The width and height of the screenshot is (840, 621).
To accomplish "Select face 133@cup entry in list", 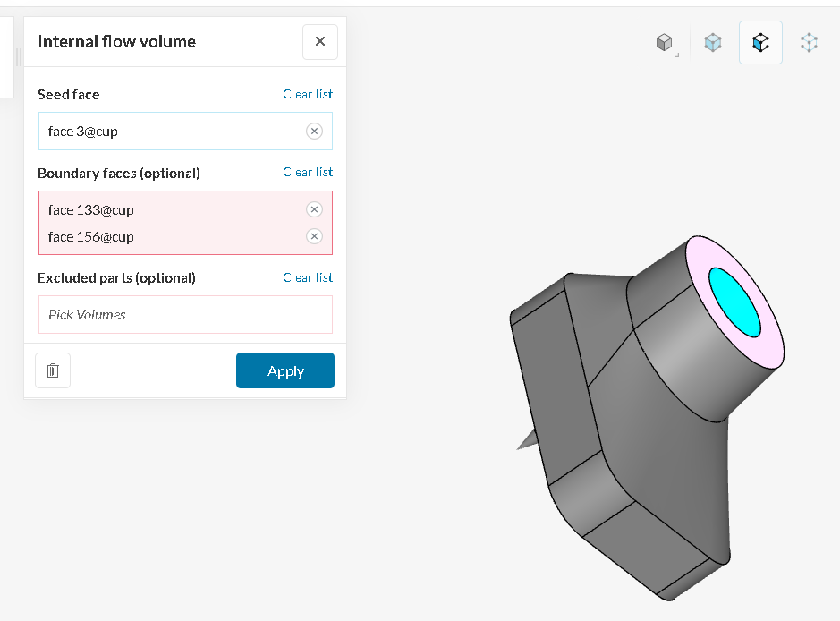I will click(90, 210).
